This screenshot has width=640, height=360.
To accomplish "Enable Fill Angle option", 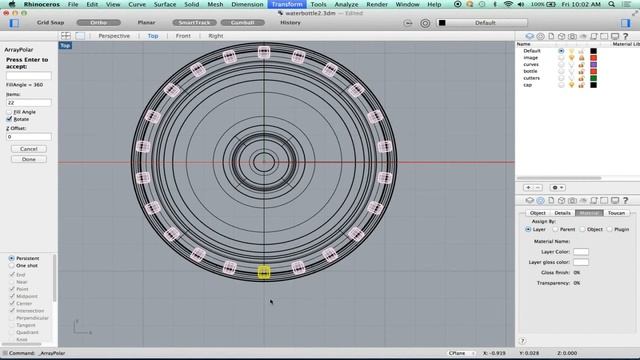I will click(x=9, y=112).
